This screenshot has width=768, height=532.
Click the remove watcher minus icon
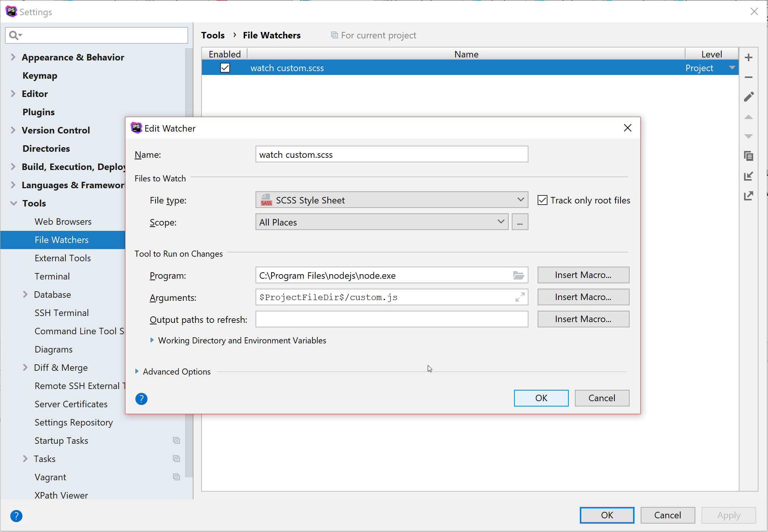748,77
